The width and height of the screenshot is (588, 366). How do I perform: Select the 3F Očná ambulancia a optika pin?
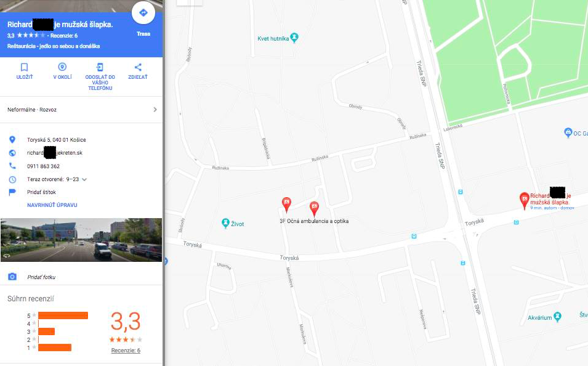tap(314, 209)
